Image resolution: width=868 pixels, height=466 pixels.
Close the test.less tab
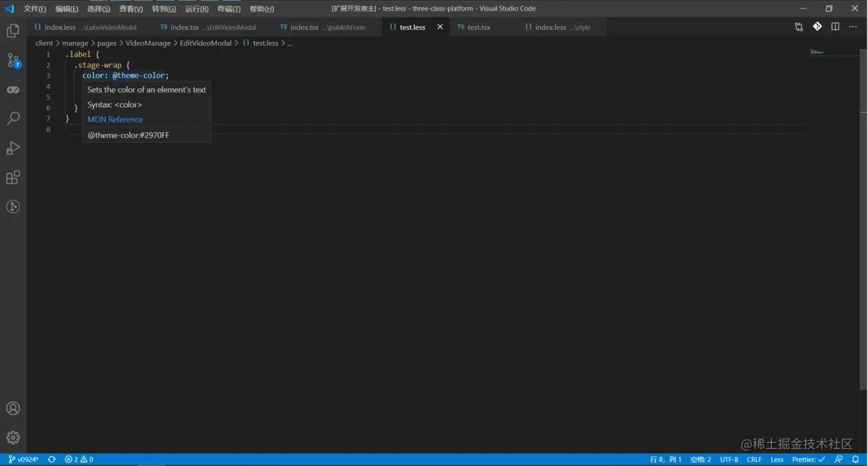click(x=440, y=27)
